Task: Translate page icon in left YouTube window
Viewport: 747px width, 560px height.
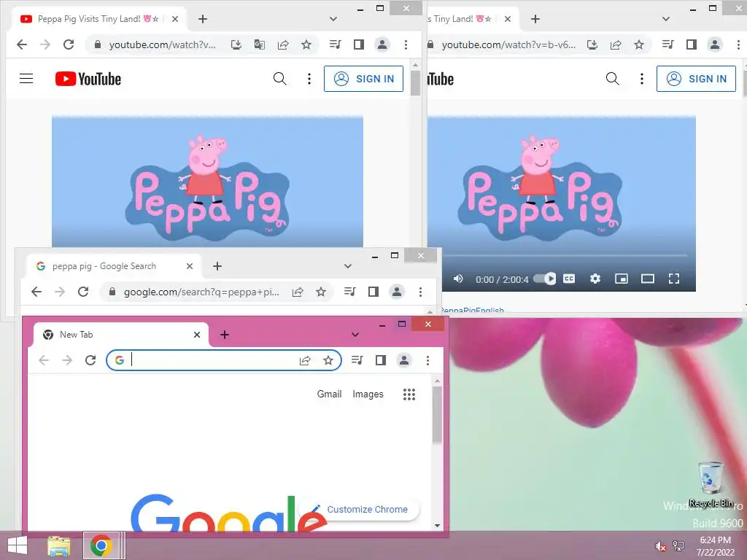Action: click(x=260, y=44)
